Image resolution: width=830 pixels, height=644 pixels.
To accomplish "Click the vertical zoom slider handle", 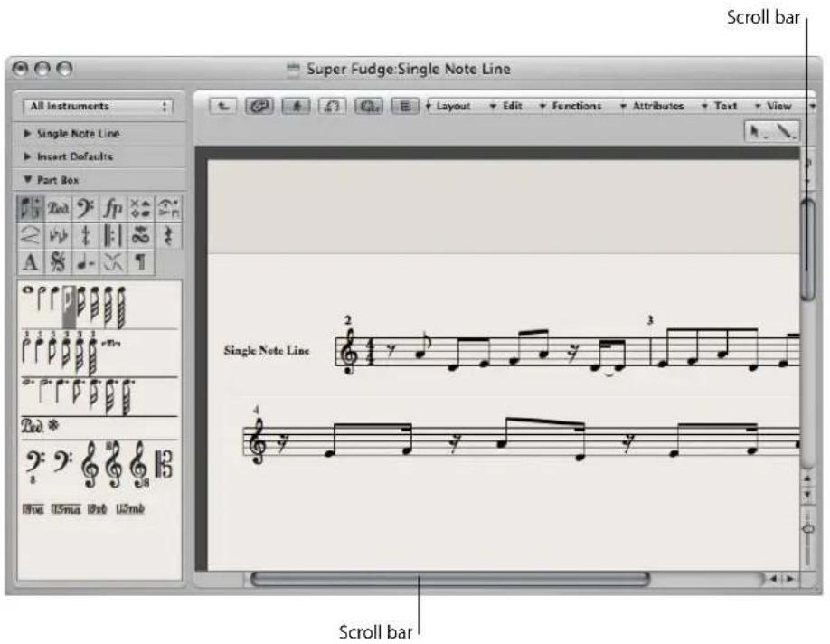I will click(807, 528).
